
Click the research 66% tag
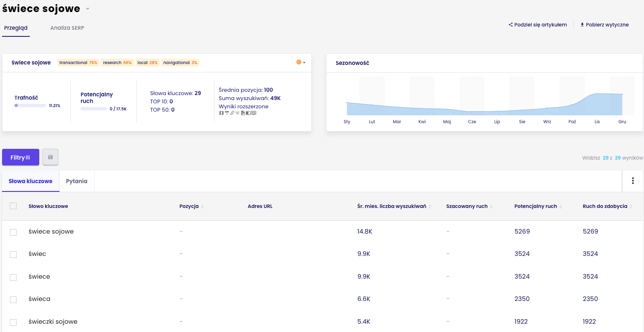click(x=117, y=63)
